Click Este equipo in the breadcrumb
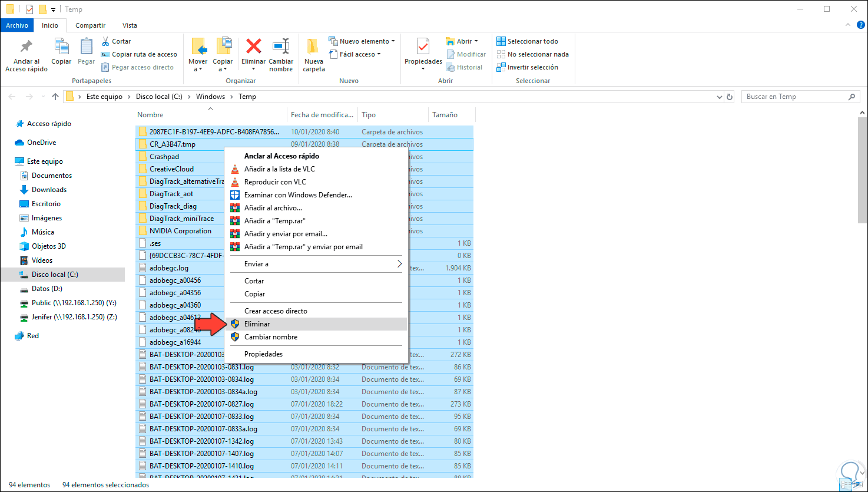The height and width of the screenshot is (492, 868). point(104,97)
